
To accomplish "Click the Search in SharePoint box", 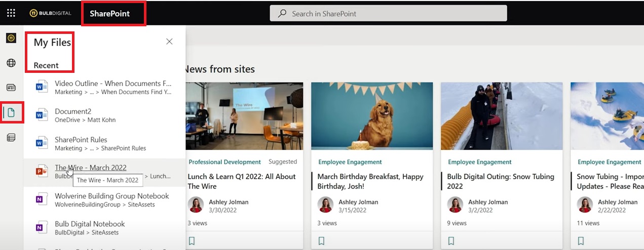I will pyautogui.click(x=388, y=14).
